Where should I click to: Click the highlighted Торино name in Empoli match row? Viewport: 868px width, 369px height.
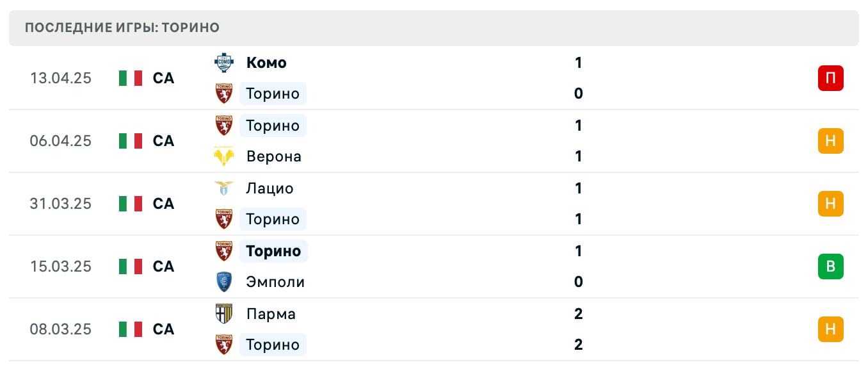273,250
